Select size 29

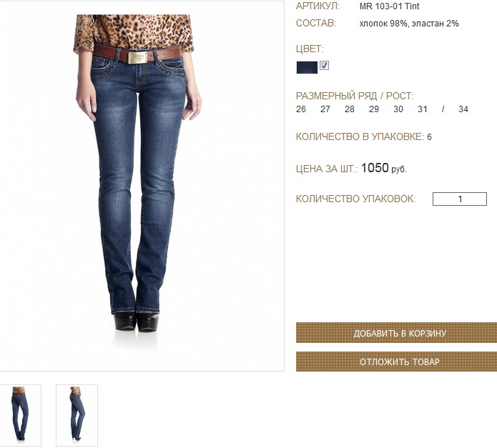374,109
